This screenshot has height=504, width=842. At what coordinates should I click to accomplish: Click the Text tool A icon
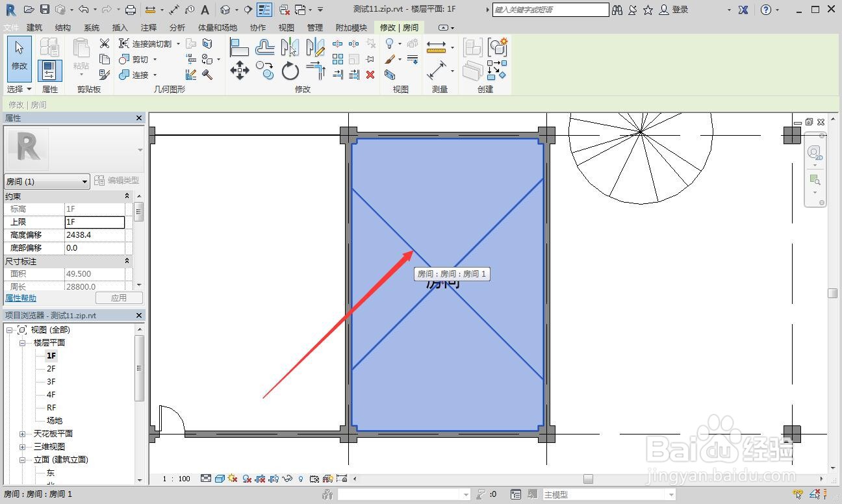tap(205, 10)
